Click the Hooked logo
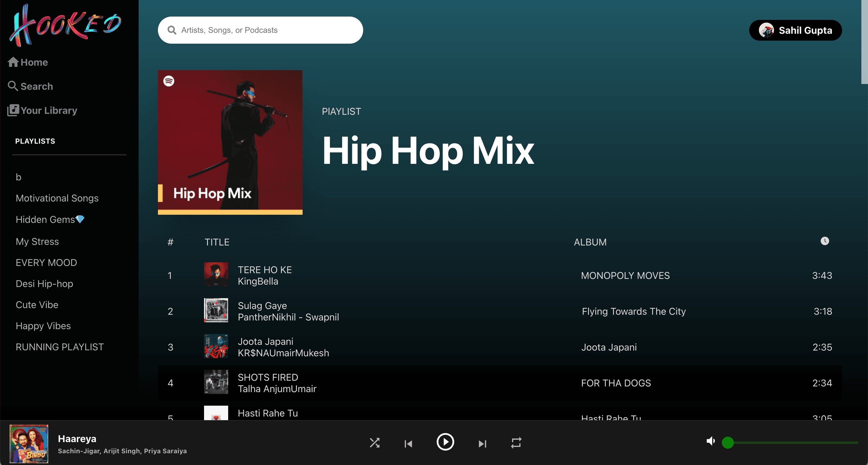Viewport: 868px width, 465px height. tap(65, 25)
